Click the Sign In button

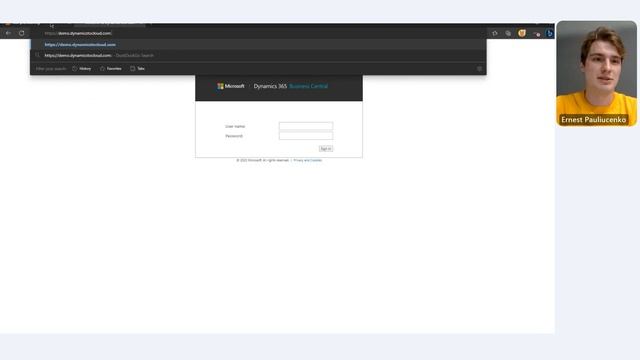[x=326, y=149]
